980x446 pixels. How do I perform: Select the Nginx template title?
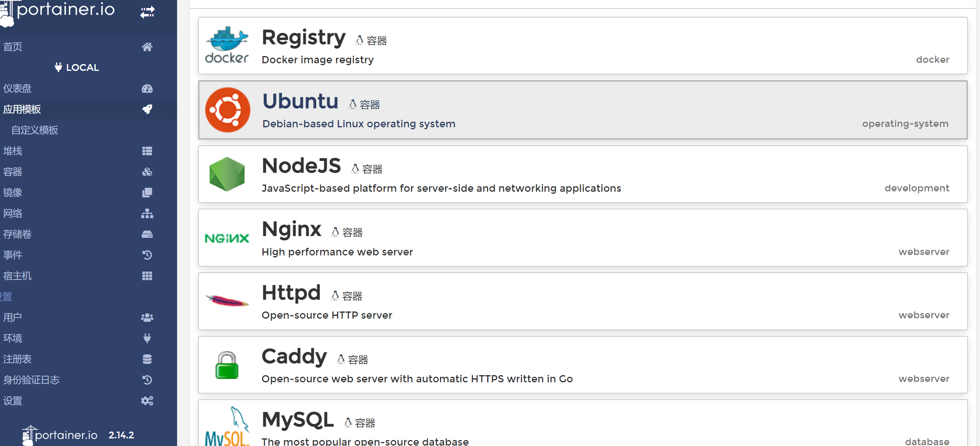tap(292, 229)
